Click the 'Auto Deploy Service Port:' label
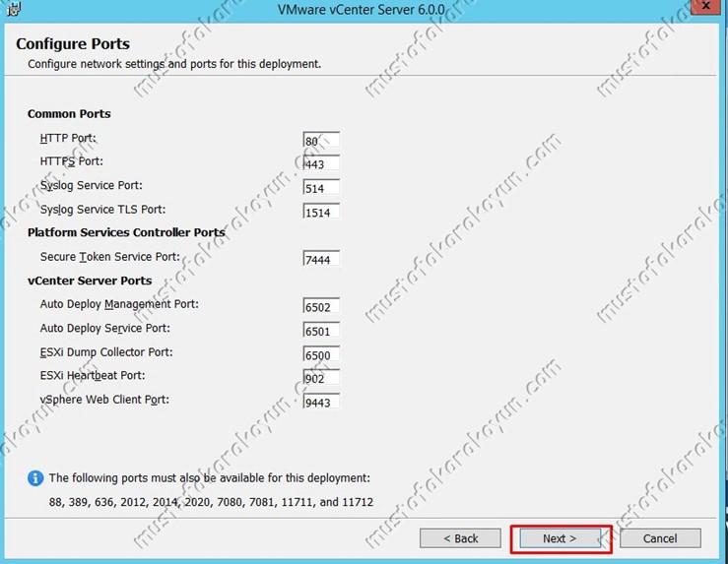The image size is (728, 564). (x=105, y=329)
